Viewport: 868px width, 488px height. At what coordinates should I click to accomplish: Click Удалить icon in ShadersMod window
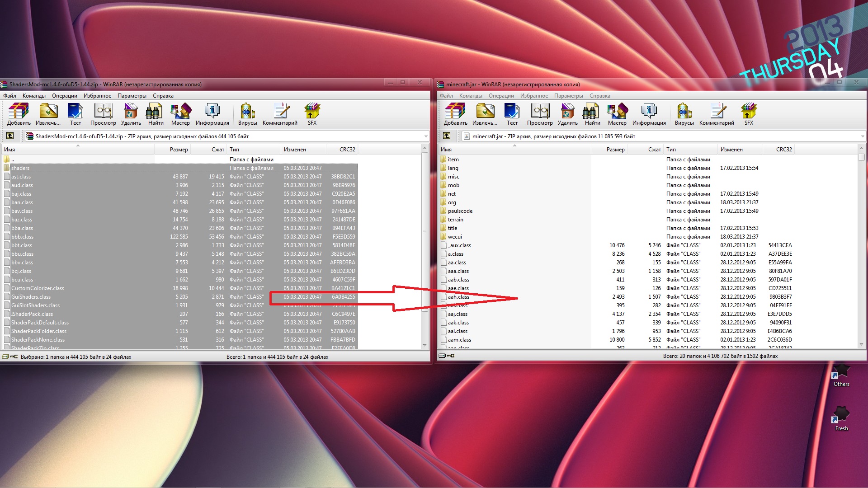131,114
